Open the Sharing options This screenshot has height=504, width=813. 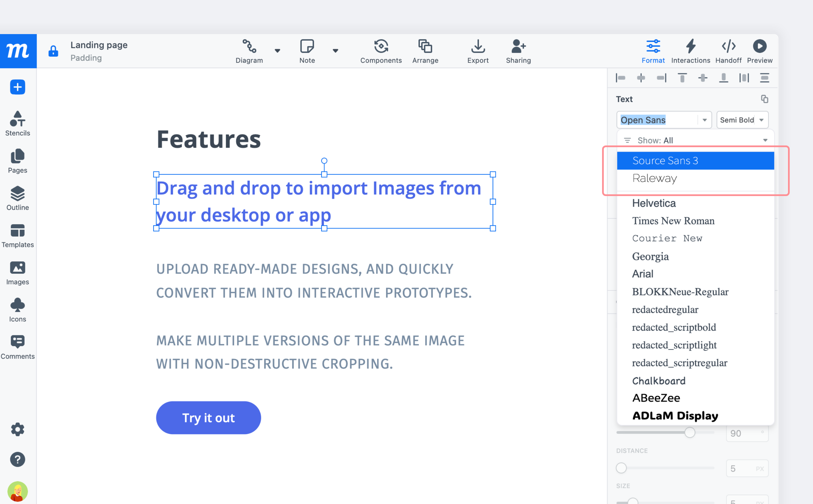(x=518, y=51)
